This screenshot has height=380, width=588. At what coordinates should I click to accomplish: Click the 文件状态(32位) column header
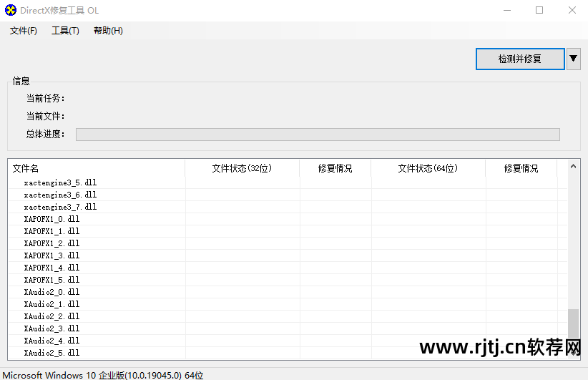click(242, 168)
